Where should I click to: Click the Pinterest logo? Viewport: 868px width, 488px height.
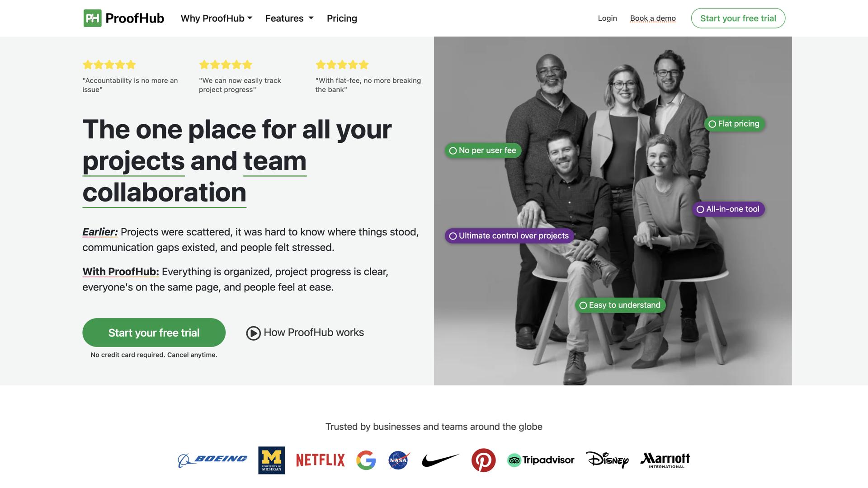(x=483, y=460)
